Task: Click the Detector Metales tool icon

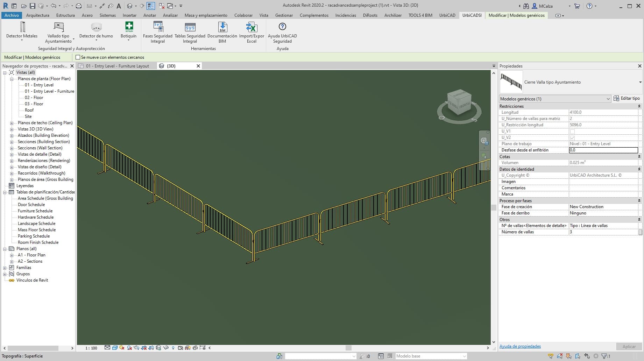Action: tap(22, 27)
